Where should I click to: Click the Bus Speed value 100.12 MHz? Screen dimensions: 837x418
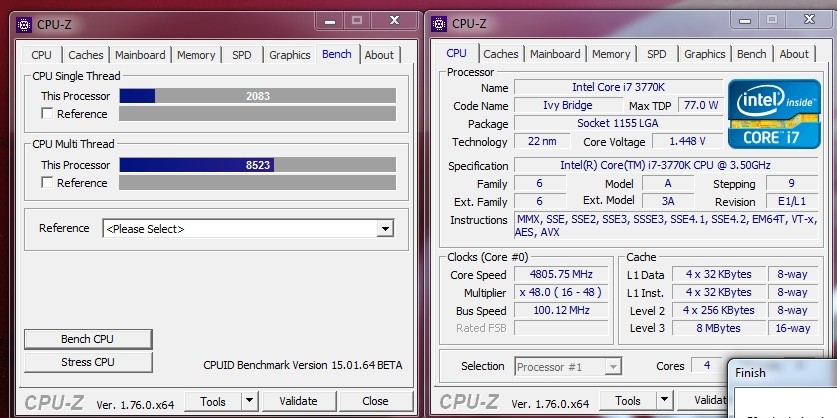561,311
